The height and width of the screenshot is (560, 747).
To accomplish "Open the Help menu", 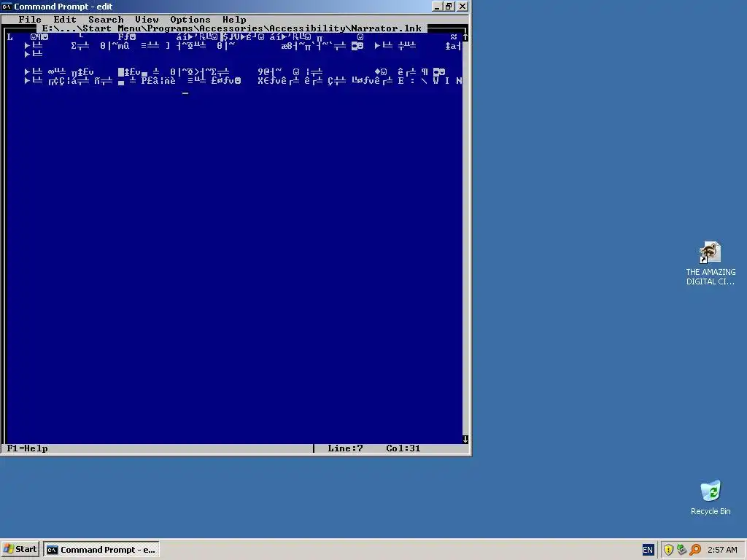I will pos(234,20).
